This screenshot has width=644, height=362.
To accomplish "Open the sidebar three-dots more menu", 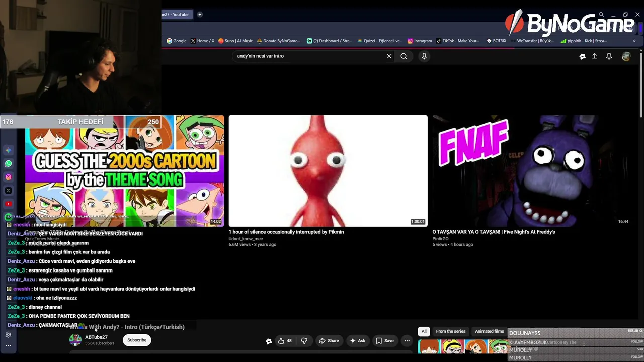I will [9, 345].
